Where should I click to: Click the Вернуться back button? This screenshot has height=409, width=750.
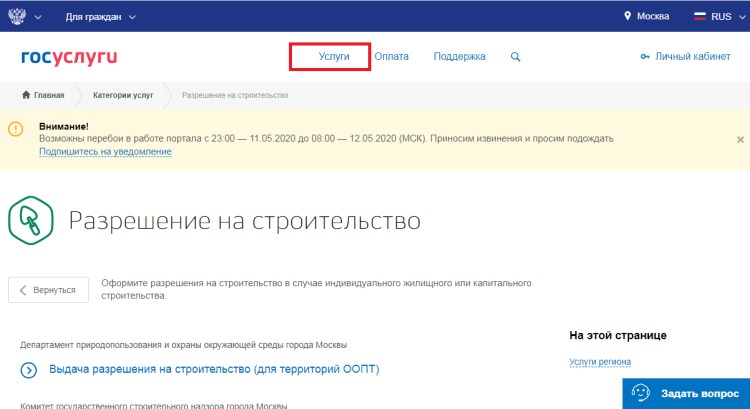[x=48, y=290]
